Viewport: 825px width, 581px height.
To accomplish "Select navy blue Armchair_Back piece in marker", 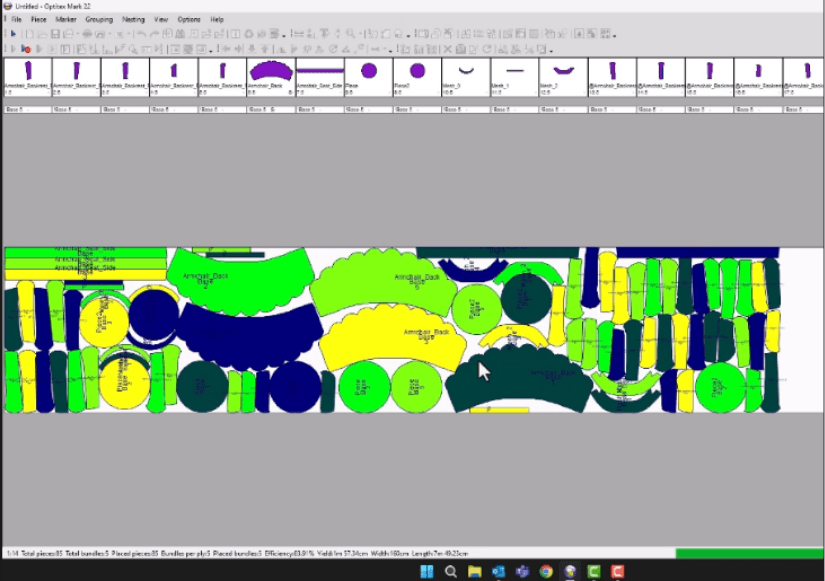I will coord(250,337).
